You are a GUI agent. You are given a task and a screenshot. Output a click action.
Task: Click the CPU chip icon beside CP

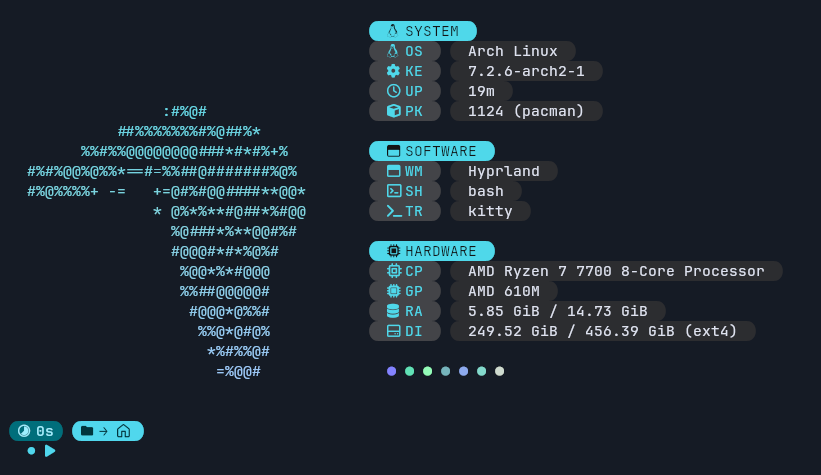393,271
